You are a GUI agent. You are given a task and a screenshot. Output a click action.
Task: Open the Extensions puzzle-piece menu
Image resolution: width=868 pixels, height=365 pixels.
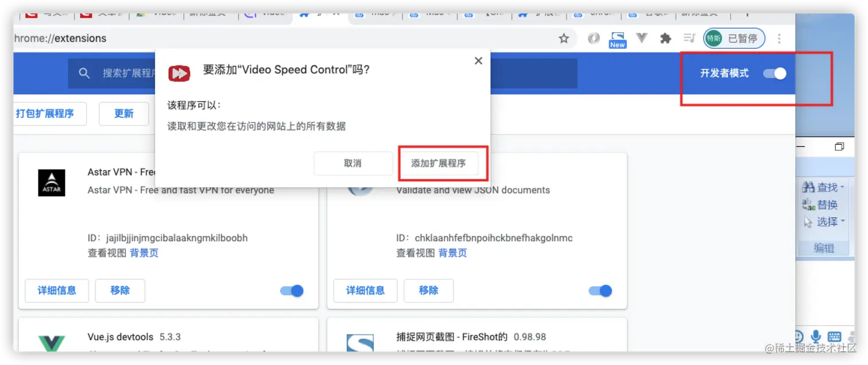(665, 39)
